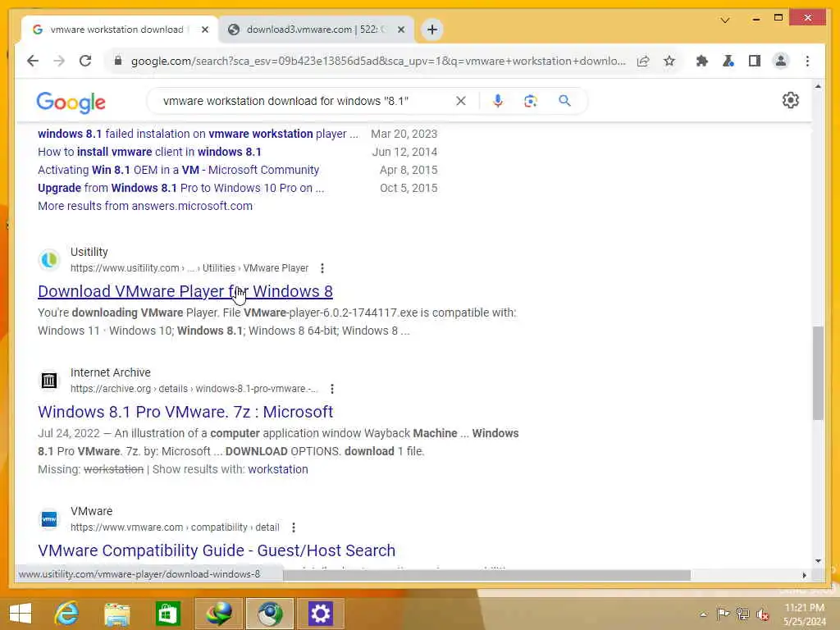Click the Usitility breadcrumb URL text
Viewport: 840px width, 630px height.
click(x=189, y=268)
